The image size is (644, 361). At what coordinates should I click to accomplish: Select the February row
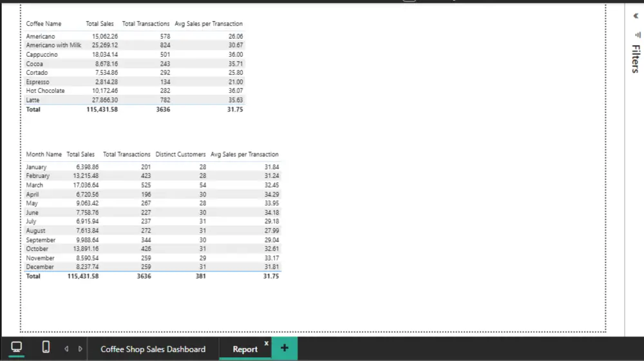click(153, 175)
